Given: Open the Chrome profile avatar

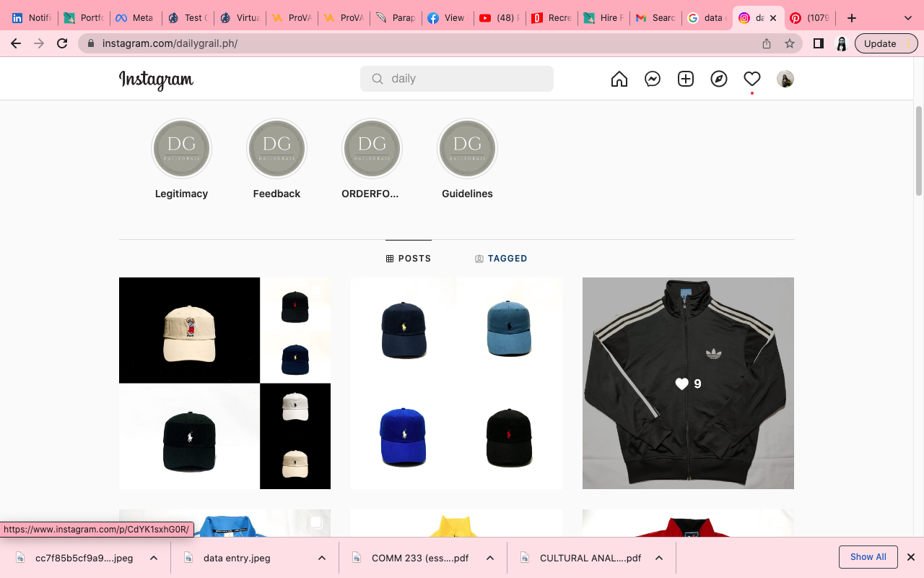Looking at the screenshot, I should [x=841, y=43].
